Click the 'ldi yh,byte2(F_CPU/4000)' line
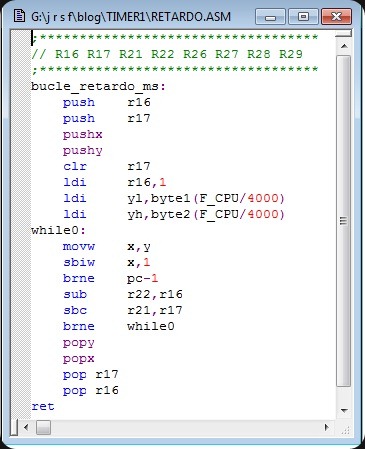This screenshot has height=449, width=365. pos(174,214)
